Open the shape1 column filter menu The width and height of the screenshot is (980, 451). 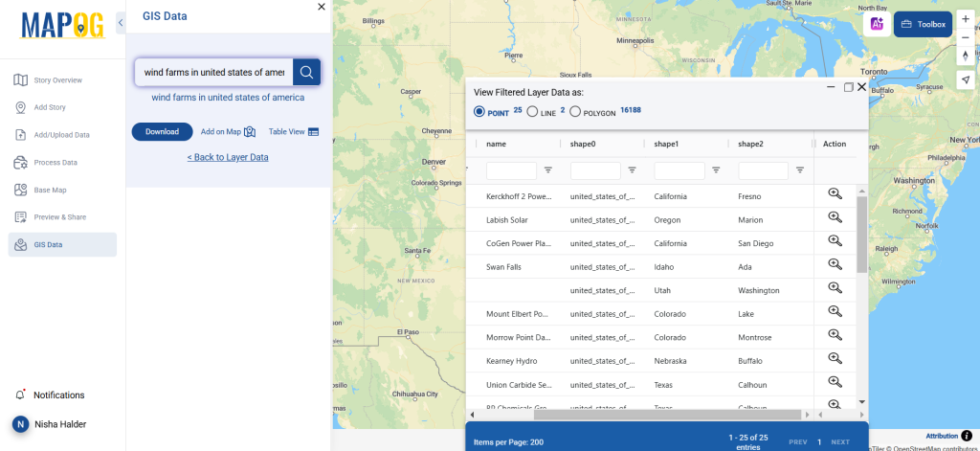(716, 170)
